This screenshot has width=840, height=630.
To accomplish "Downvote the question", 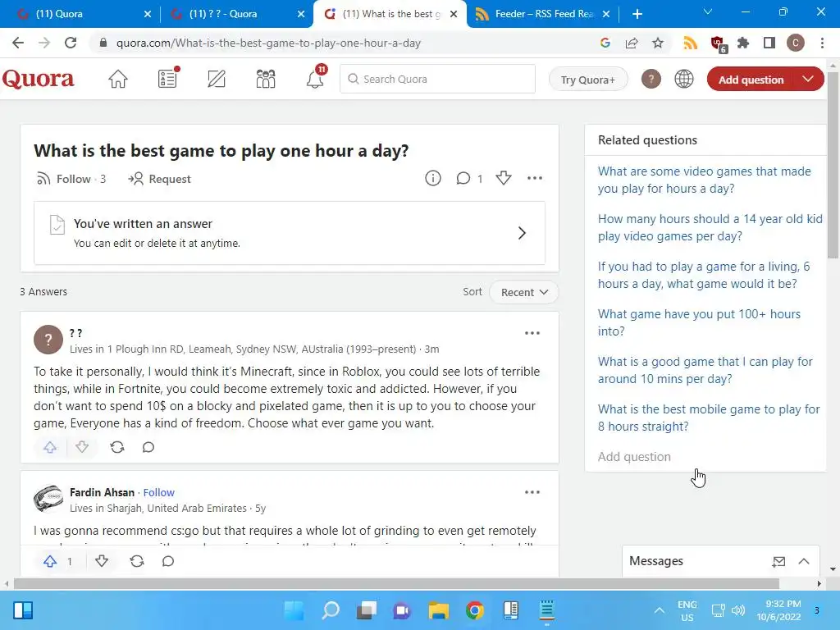I will click(x=504, y=178).
